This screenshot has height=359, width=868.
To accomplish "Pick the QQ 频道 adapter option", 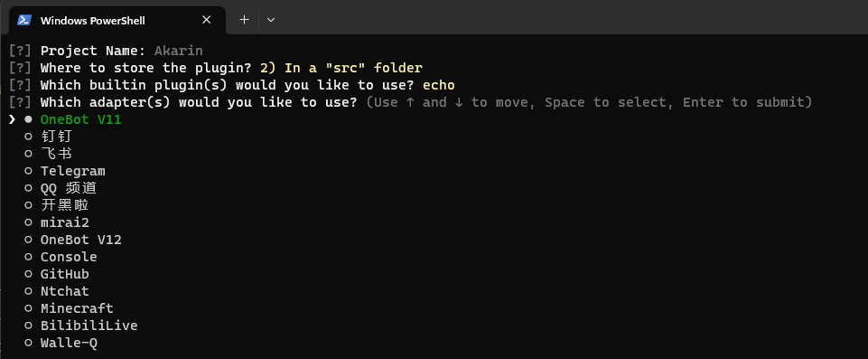I will point(69,188).
